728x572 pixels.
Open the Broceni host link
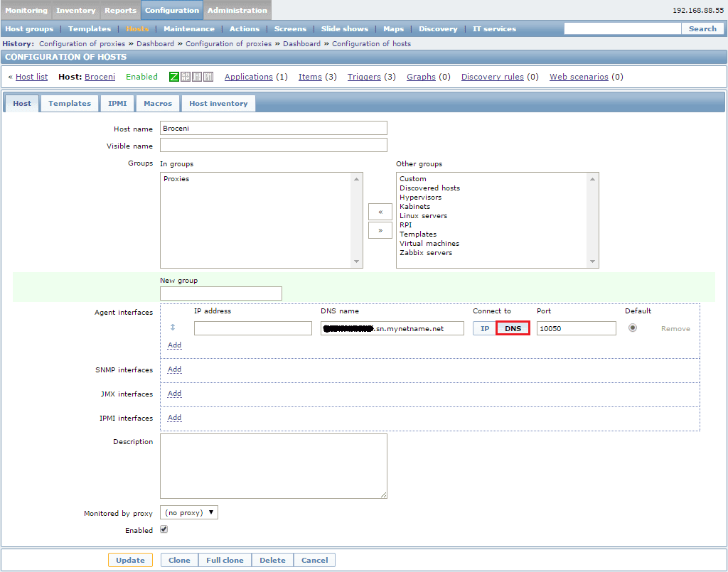[100, 77]
